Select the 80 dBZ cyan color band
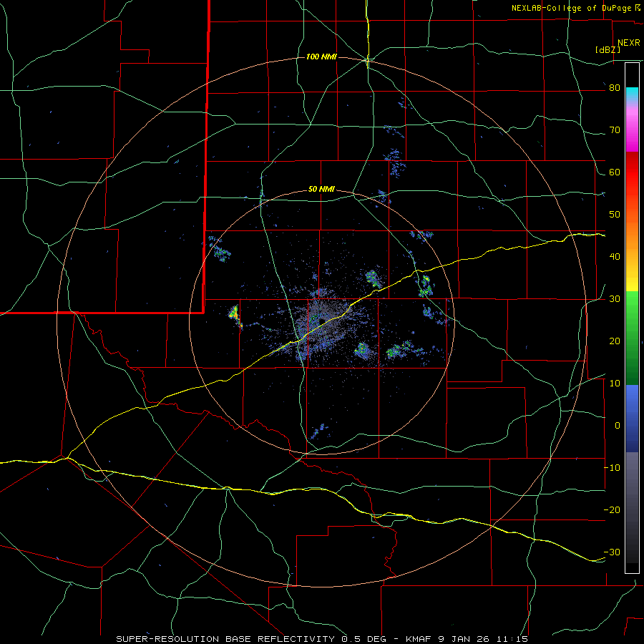This screenshot has height=644, width=644. (632, 95)
